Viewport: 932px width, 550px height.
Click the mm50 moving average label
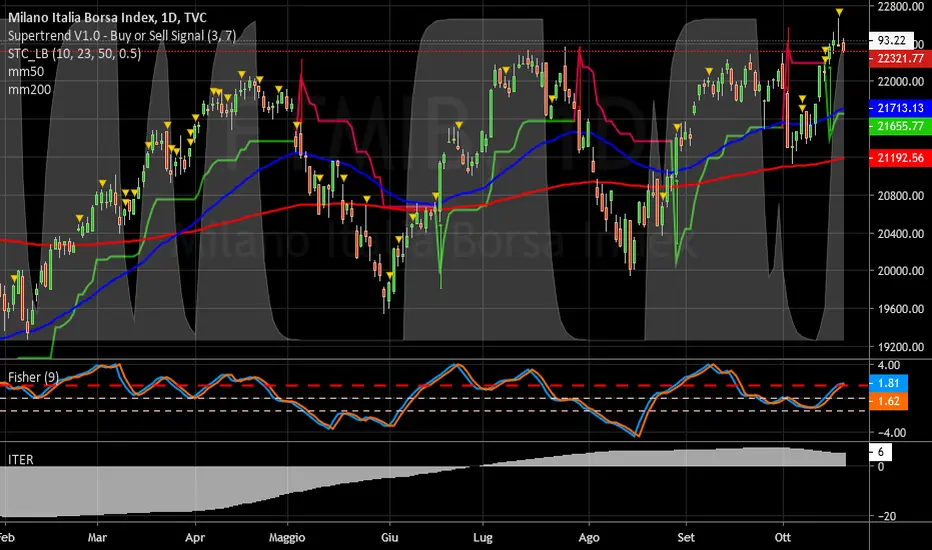point(26,71)
